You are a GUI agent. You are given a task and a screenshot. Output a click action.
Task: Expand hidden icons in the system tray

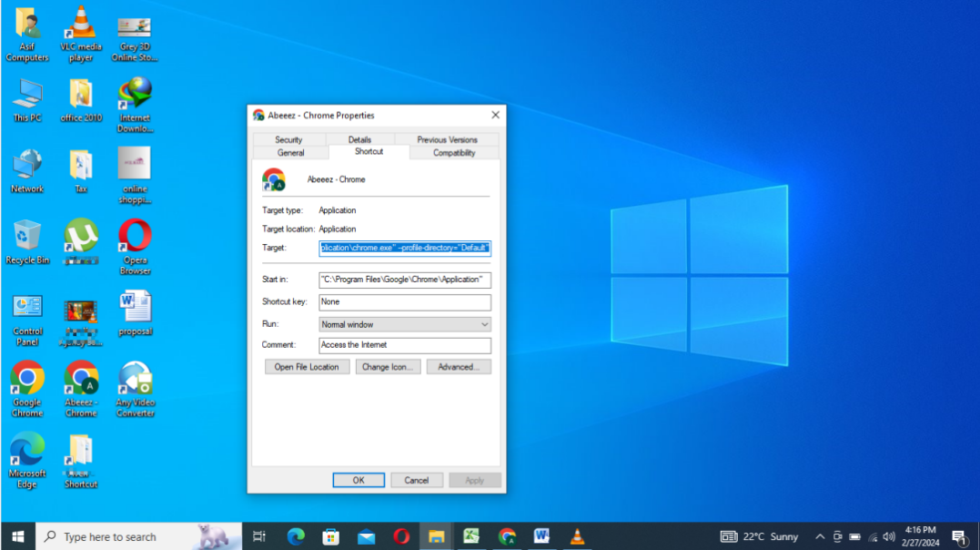point(820,536)
